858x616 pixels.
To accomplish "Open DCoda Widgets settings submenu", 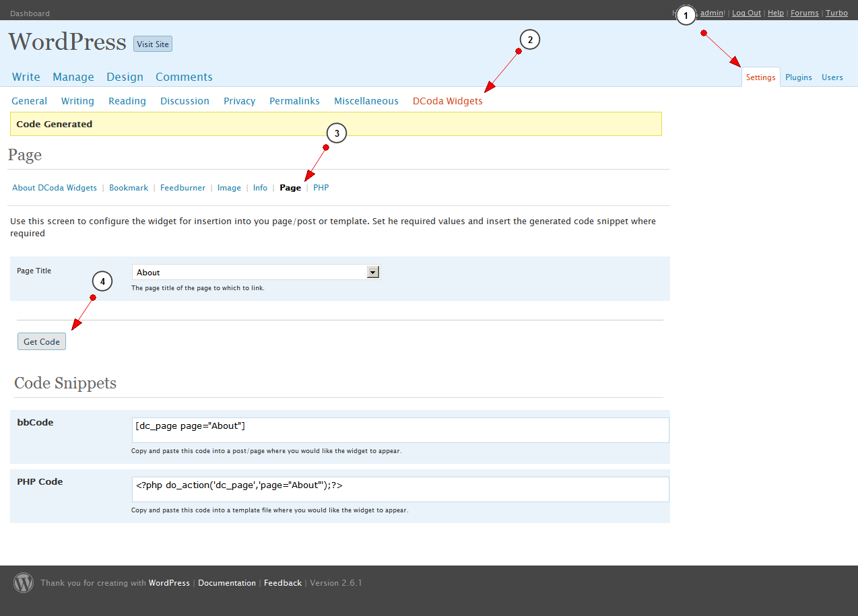I will (x=448, y=101).
